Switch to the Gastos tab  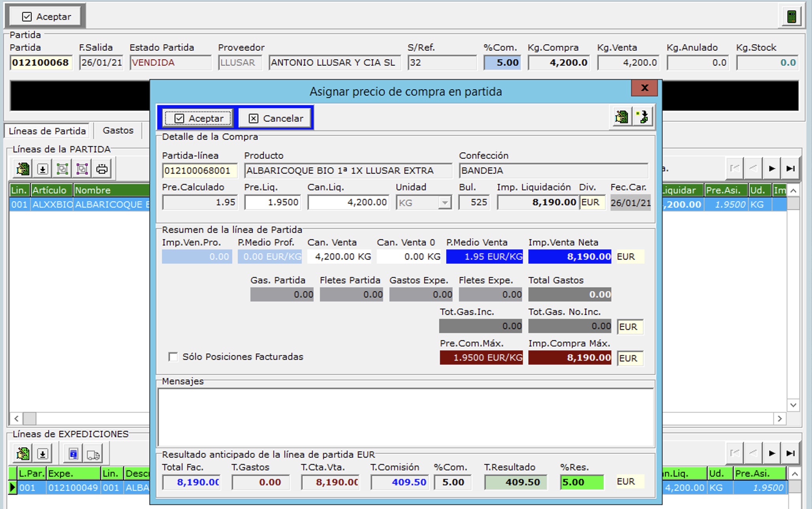(118, 131)
